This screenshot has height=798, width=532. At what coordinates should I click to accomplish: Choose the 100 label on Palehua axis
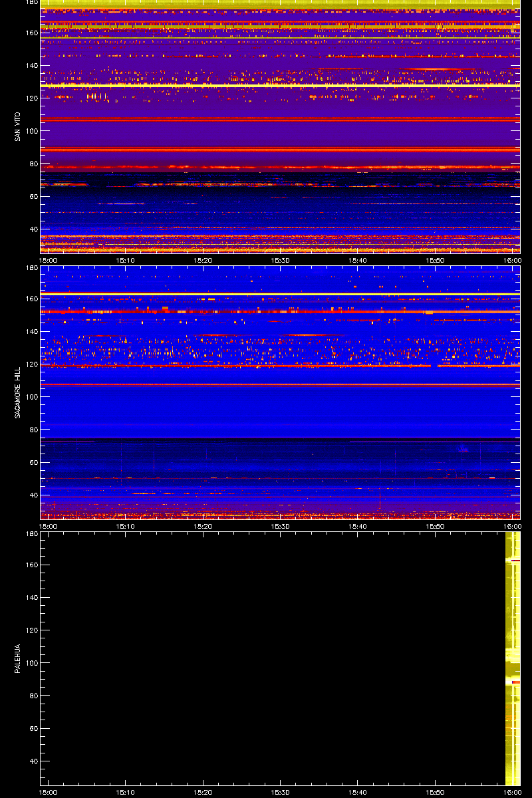(32, 663)
